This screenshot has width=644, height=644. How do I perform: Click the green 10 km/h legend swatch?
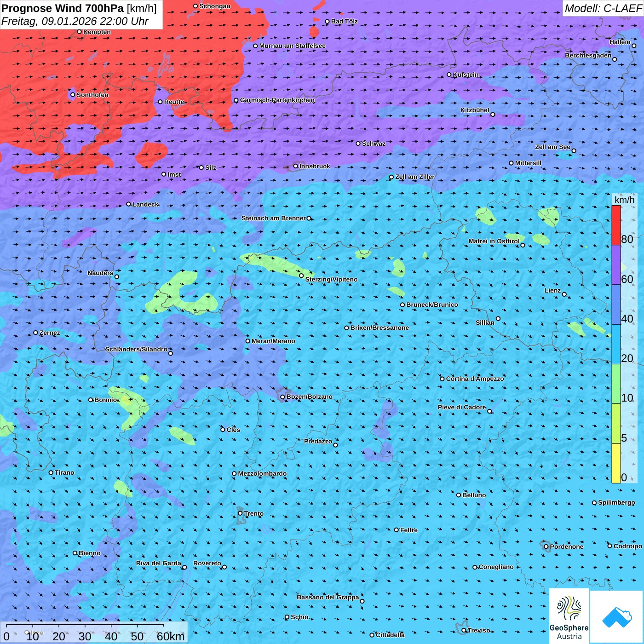(616, 384)
